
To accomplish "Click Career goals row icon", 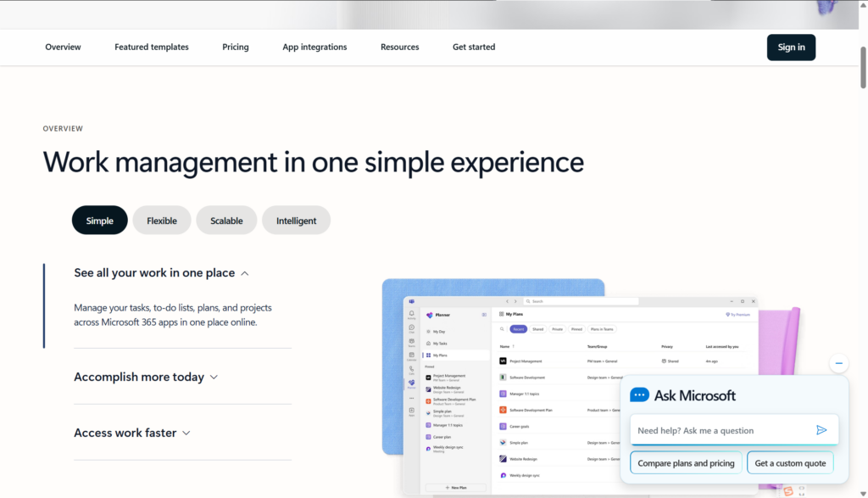I will [503, 427].
